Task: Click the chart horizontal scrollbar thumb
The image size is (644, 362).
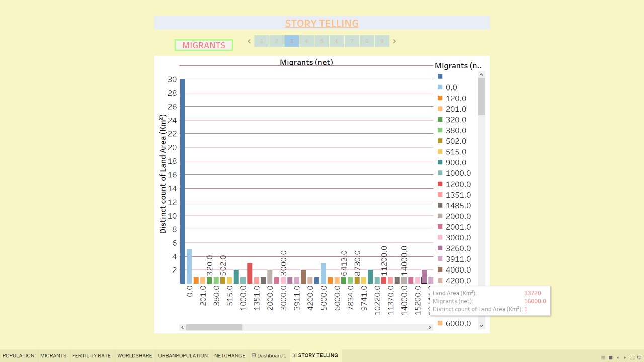Action: [x=214, y=327]
